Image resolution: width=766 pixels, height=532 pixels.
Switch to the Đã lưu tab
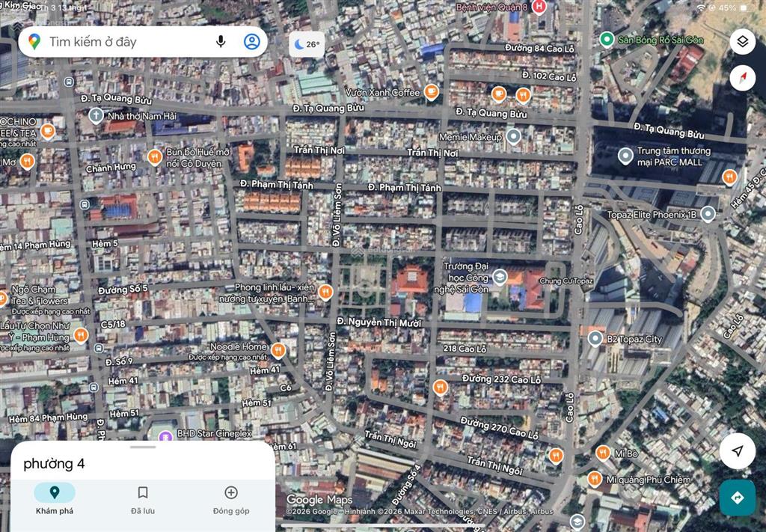142,499
